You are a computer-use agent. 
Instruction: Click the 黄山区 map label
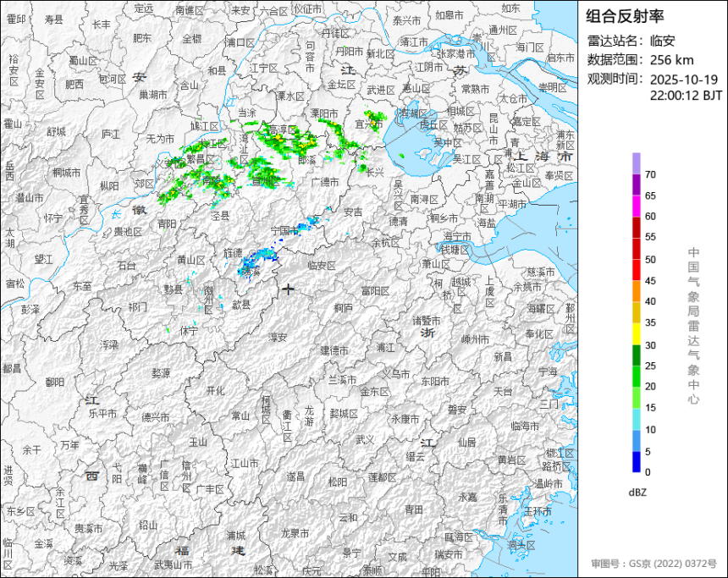[x=190, y=260]
